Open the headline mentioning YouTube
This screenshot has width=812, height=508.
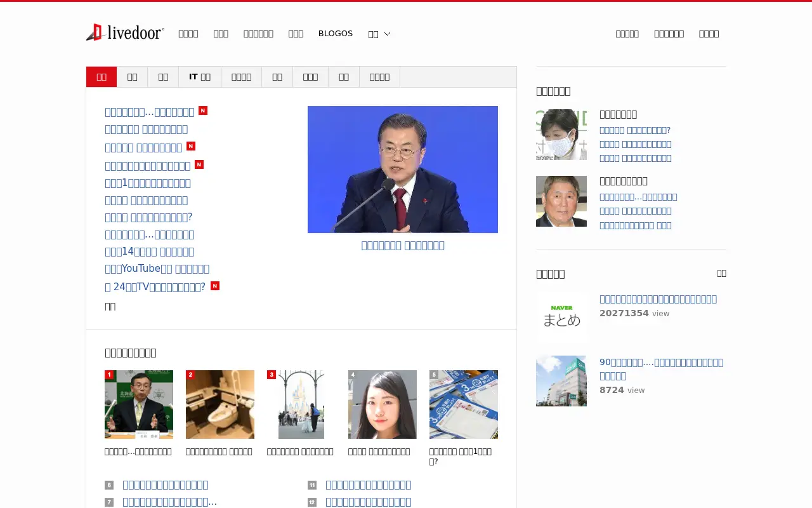click(157, 269)
